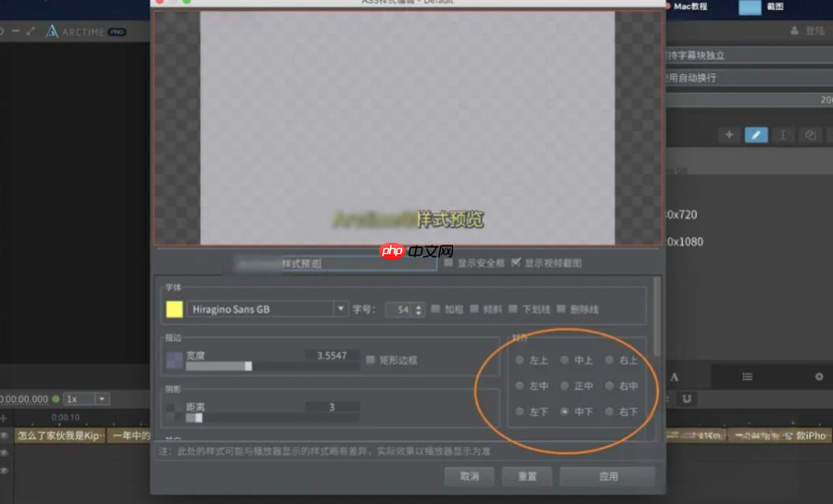
Task: Click the 0x1080 resolution entry
Action: [x=685, y=242]
